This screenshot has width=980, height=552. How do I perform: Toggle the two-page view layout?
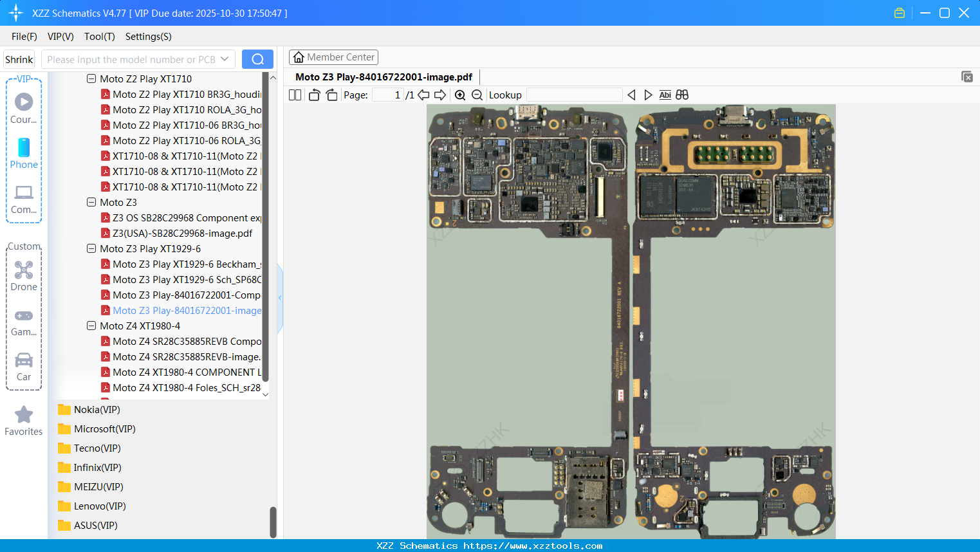(295, 95)
